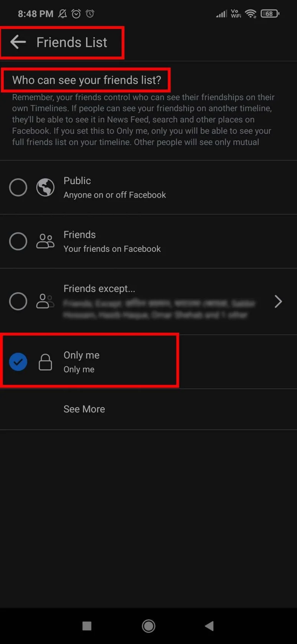
Task: Tap the Wi-Fi indicator in the status bar
Action: (251, 14)
